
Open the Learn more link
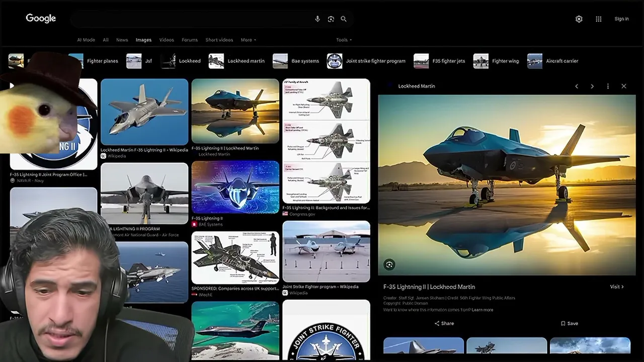tap(482, 310)
